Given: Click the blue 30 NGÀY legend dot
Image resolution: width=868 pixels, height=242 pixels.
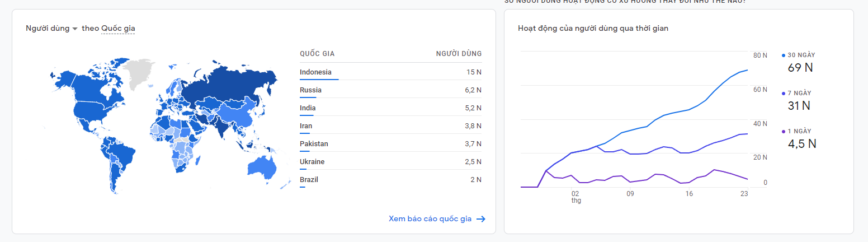Looking at the screenshot, I should pyautogui.click(x=784, y=55).
